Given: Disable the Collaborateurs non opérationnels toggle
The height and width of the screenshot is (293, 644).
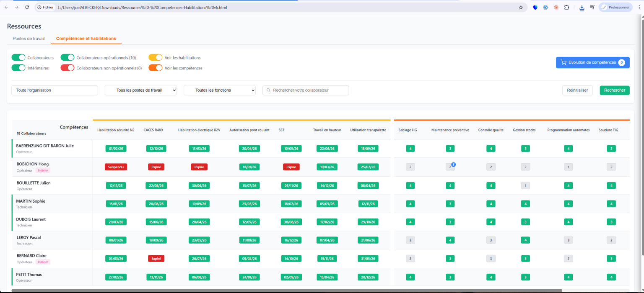Looking at the screenshot, I should click(x=68, y=68).
